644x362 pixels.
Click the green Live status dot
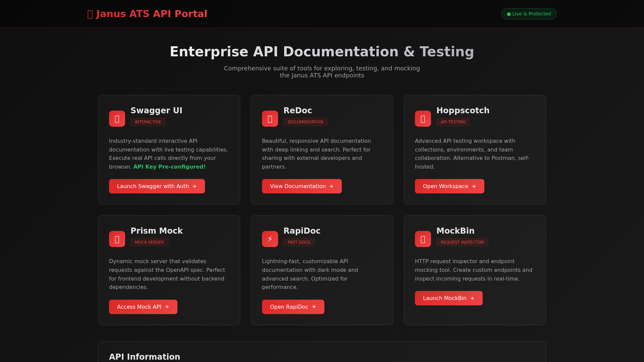point(509,14)
